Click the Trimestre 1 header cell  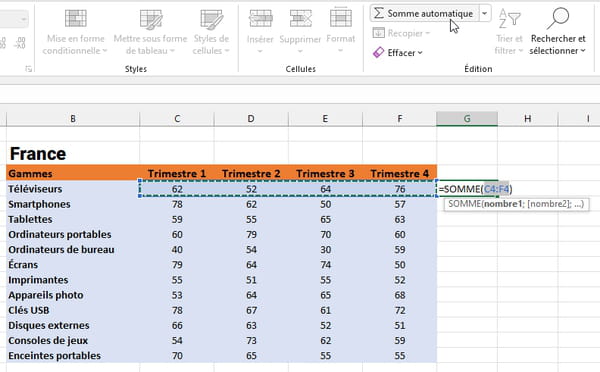pos(177,173)
